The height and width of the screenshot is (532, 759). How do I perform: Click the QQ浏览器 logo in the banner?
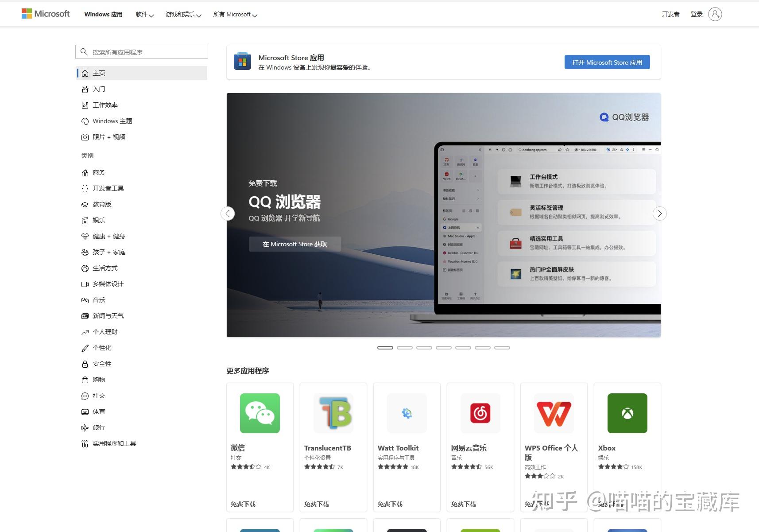624,117
